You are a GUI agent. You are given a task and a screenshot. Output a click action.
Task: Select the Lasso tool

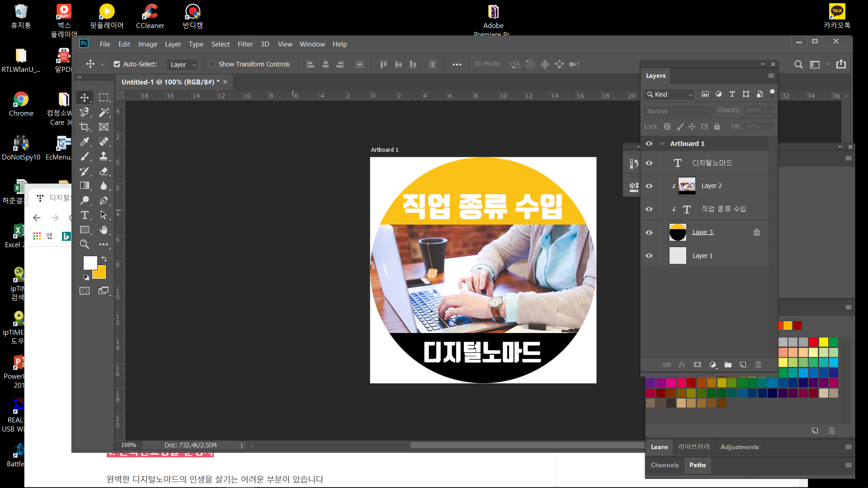tap(85, 112)
